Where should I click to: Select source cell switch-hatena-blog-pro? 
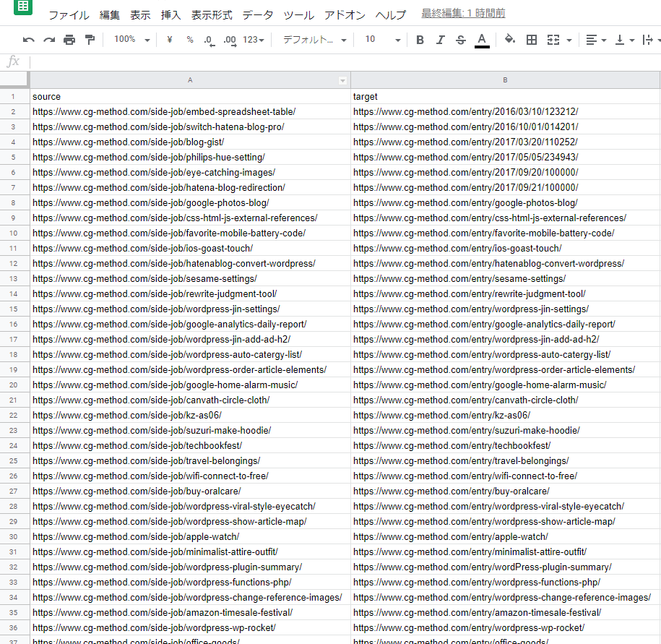point(190,127)
